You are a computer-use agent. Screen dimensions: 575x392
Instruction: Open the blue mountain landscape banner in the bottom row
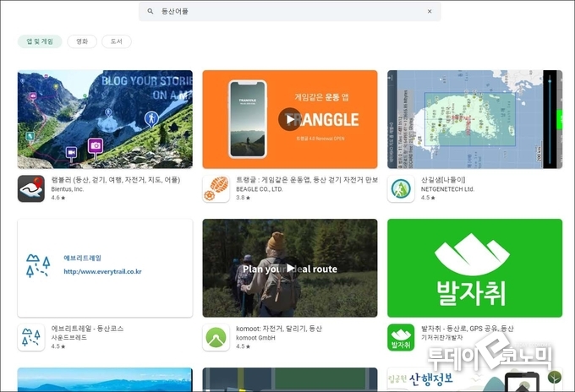click(x=105, y=379)
